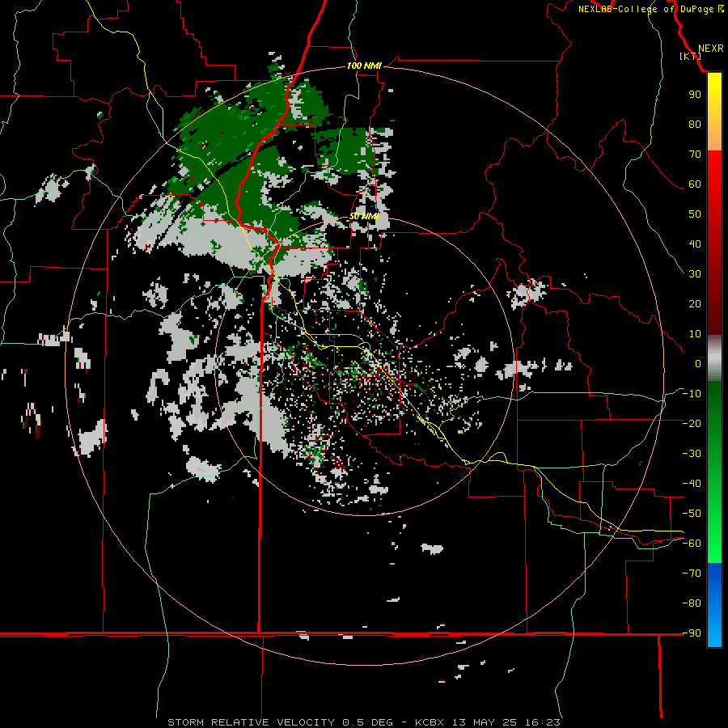Click the -40 value on velocity scale
The width and height of the screenshot is (728, 728).
coord(692,484)
